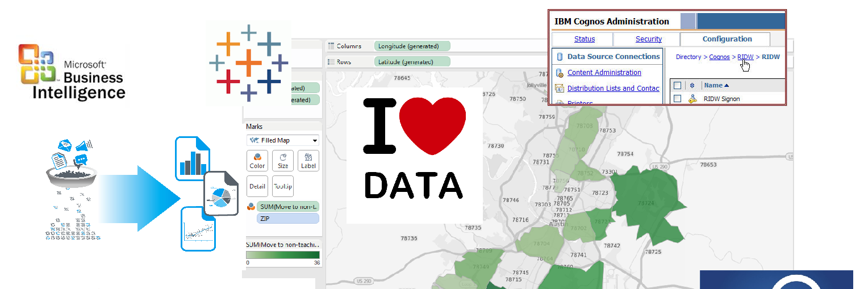Click the 78653 zip label on map

[x=708, y=165]
